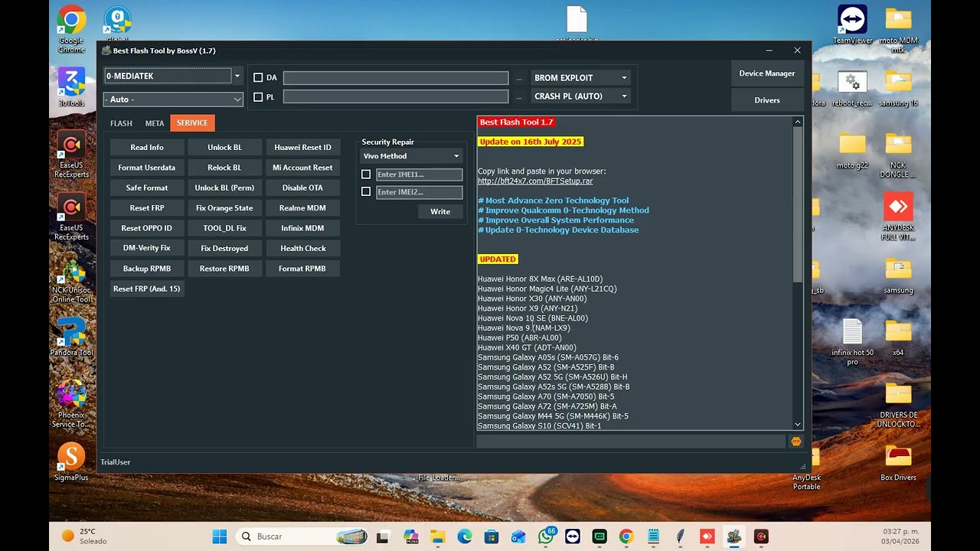980x551 pixels.
Task: Open Notepad from the taskbar
Action: [x=653, y=536]
